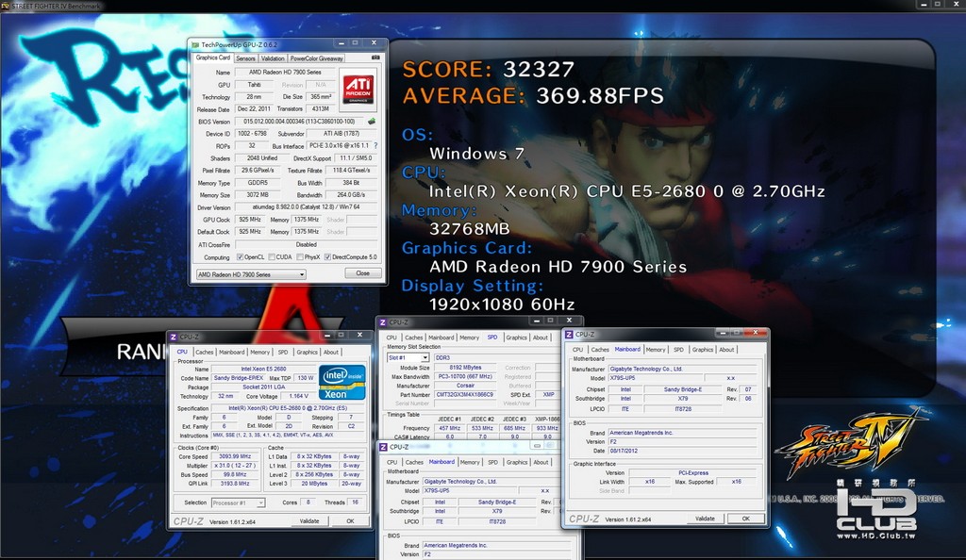
Task: Click the Close button in GPU-Z
Action: click(x=363, y=273)
